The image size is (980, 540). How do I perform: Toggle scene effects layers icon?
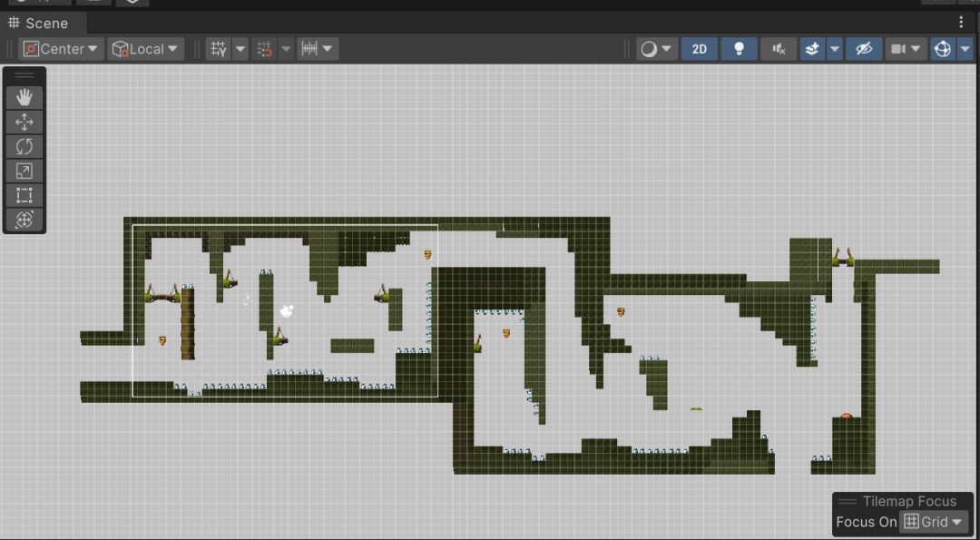click(812, 49)
